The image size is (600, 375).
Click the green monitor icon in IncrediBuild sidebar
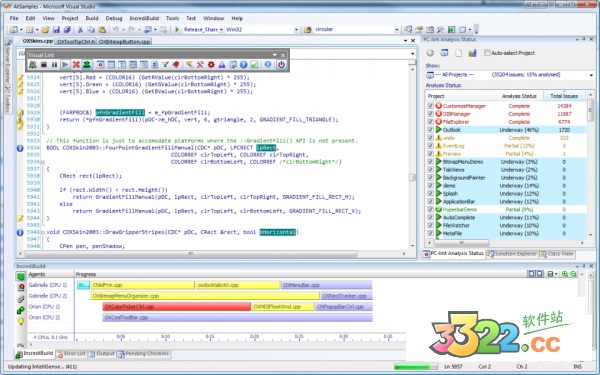coord(21,276)
